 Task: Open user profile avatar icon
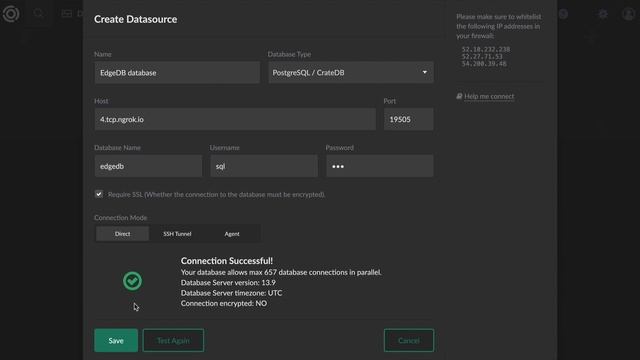629,14
